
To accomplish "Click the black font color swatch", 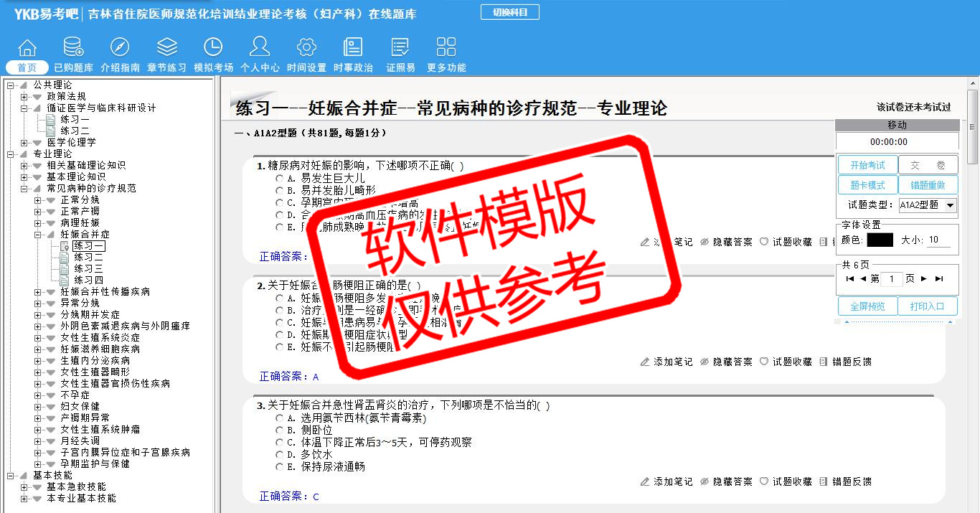I will tap(880, 240).
